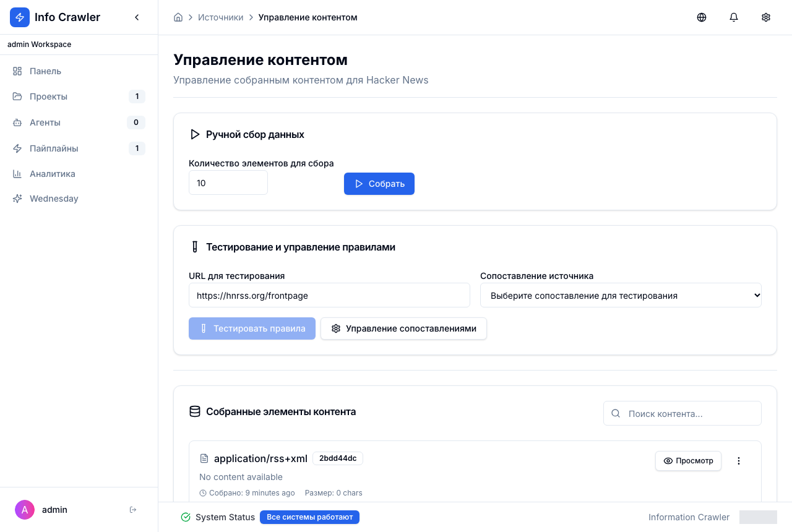Viewport: 792px width, 532px height.
Task: Click the 2bdd44dc ID badge
Action: point(338,458)
